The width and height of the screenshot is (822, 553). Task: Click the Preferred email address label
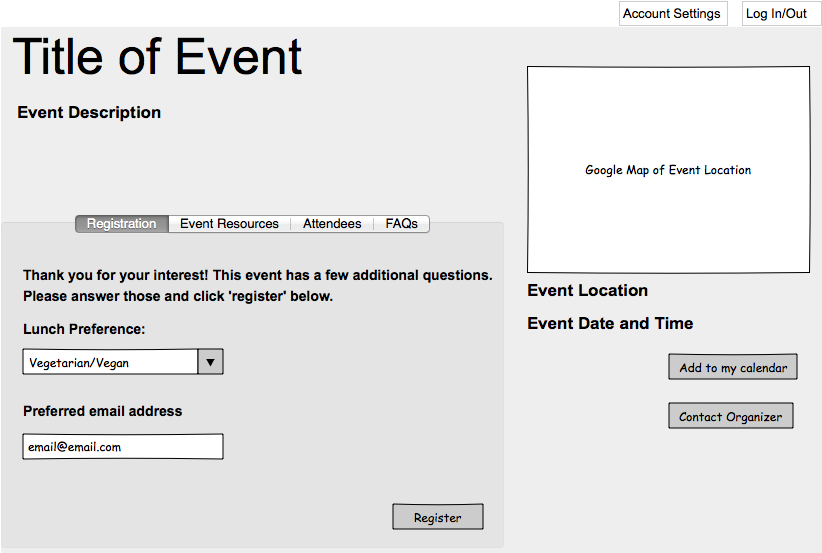pos(102,411)
